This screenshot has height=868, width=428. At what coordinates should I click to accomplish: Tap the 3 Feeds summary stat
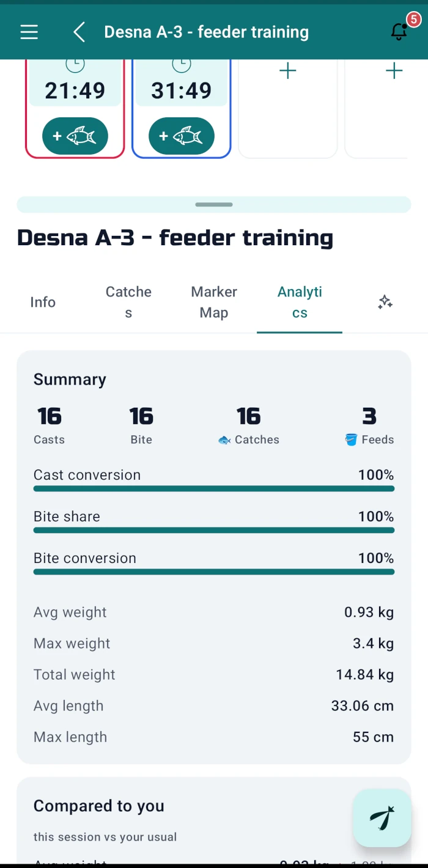pos(369,425)
